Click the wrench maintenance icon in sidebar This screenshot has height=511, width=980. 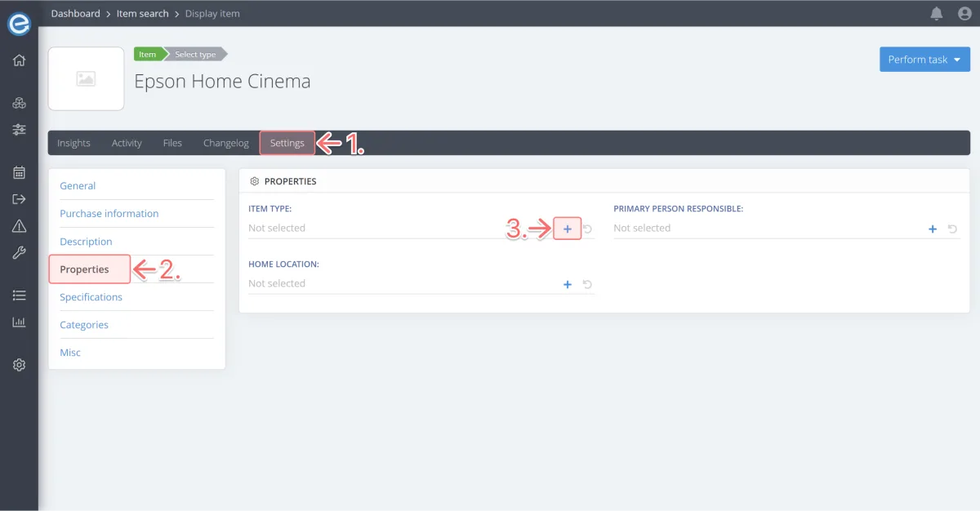[x=19, y=253]
